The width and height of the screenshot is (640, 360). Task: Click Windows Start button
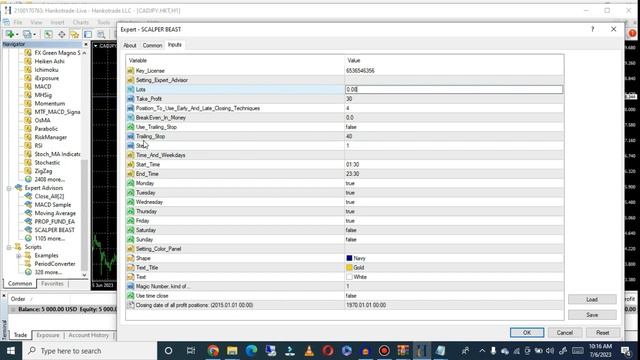pos(11,351)
